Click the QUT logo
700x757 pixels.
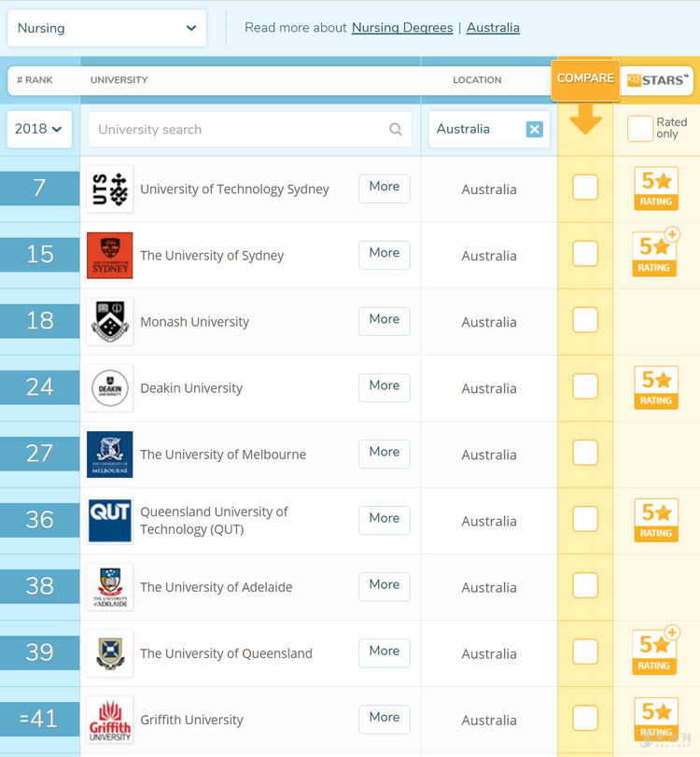[x=110, y=521]
